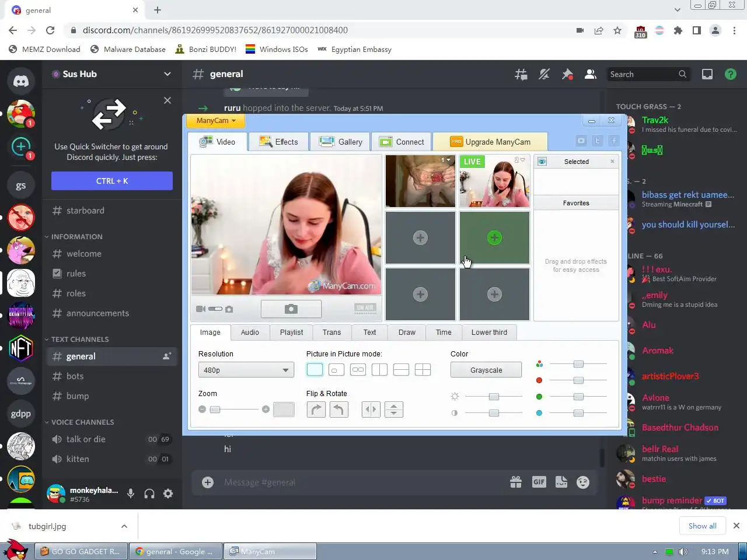Open the sticker picker
Image resolution: width=747 pixels, height=560 pixels.
click(x=561, y=482)
